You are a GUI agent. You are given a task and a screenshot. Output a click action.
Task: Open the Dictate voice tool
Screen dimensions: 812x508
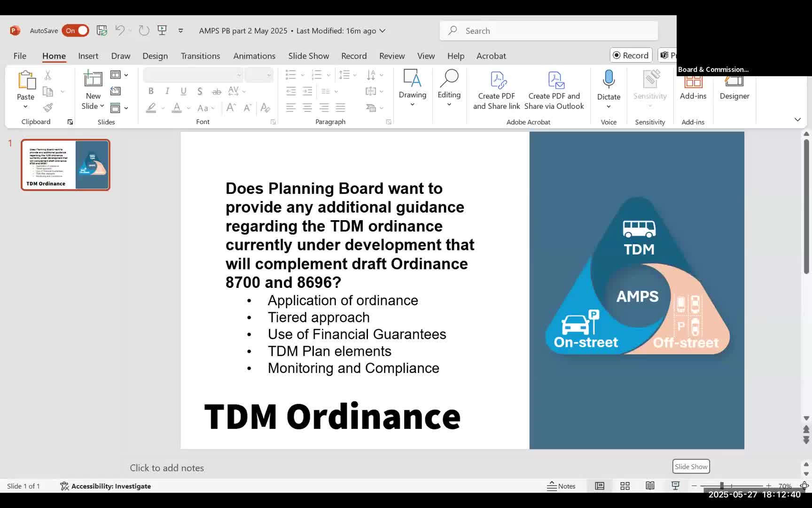(609, 87)
